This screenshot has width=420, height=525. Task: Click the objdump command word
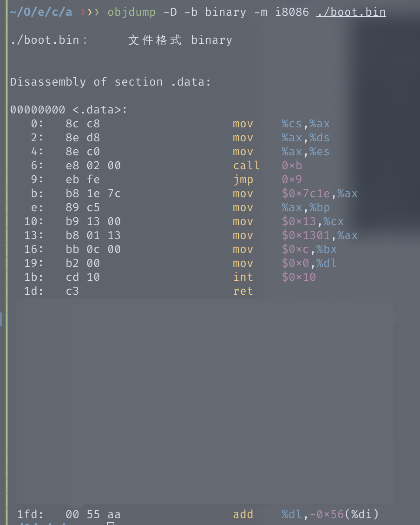(131, 12)
